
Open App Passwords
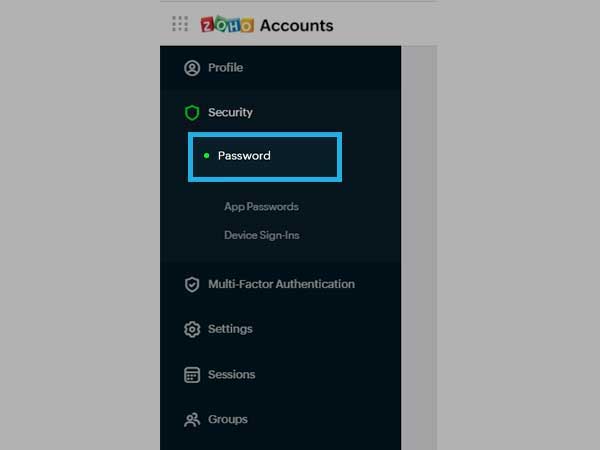pyautogui.click(x=261, y=207)
